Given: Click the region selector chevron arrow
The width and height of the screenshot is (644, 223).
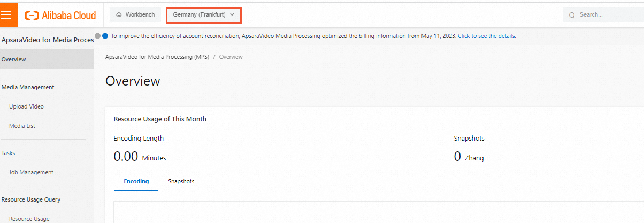Looking at the screenshot, I should [x=232, y=15].
